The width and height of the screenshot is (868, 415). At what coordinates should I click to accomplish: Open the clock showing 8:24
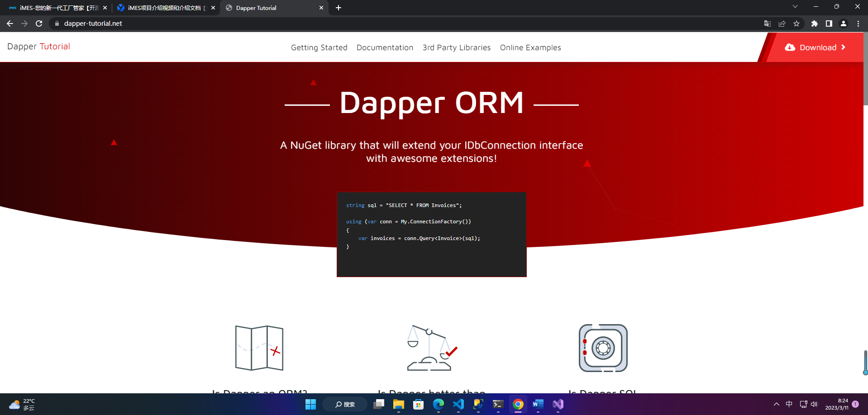837,404
